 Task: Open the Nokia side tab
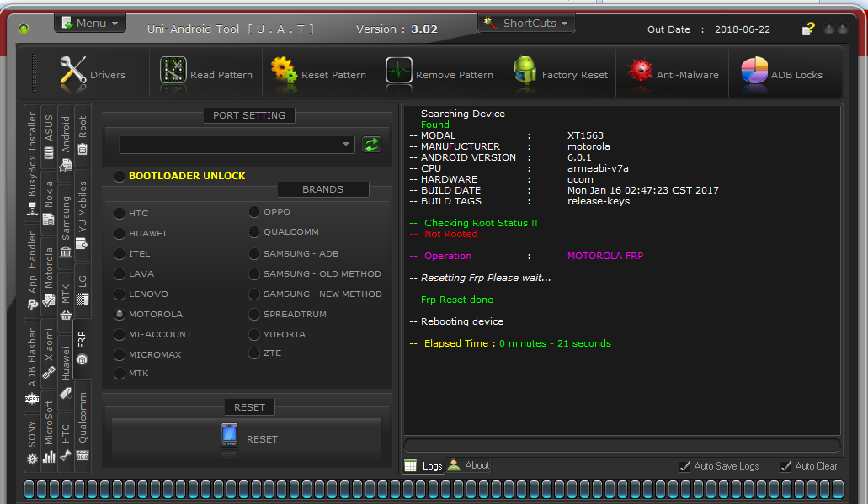(x=49, y=203)
